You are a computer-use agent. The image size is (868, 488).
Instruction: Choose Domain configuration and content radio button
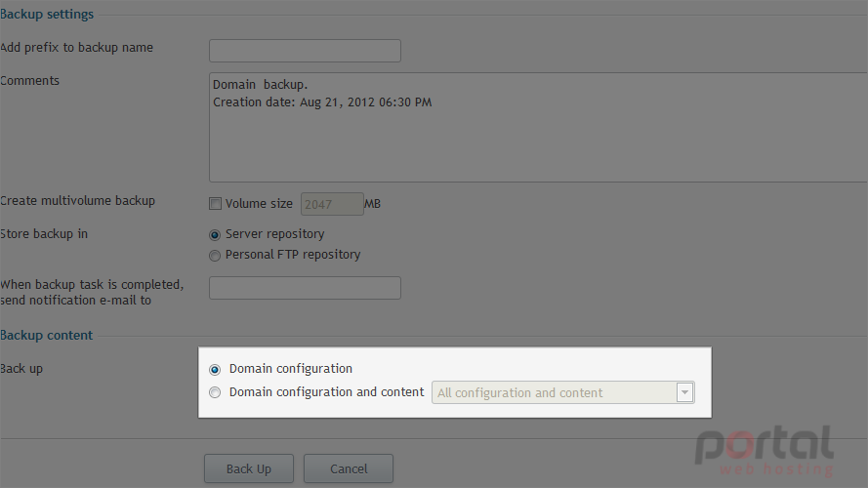pos(215,392)
